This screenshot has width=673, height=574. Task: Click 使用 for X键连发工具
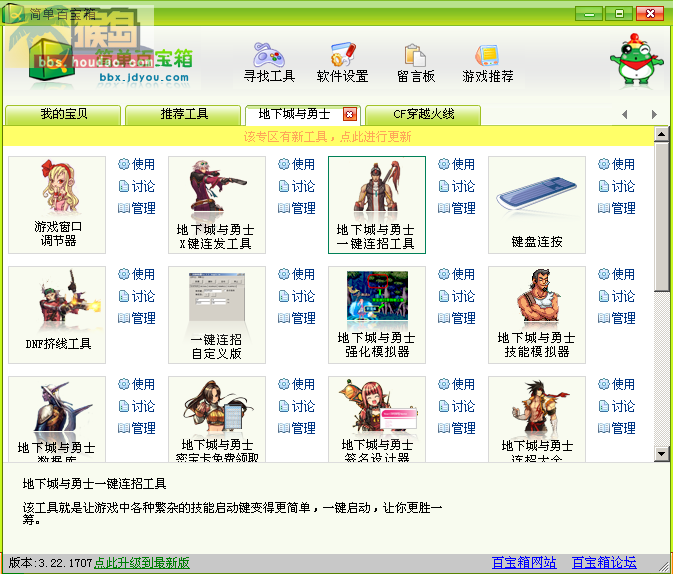tap(297, 164)
